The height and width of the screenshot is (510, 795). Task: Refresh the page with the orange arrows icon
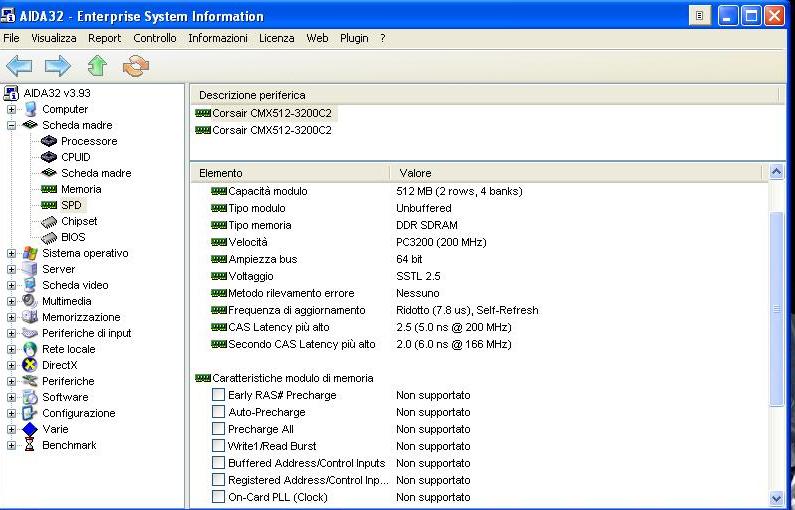click(x=136, y=66)
